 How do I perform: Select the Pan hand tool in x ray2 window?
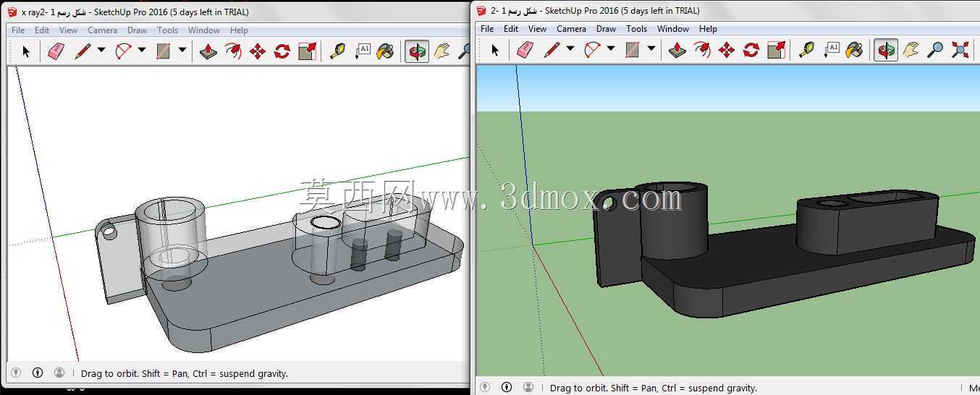tap(442, 51)
